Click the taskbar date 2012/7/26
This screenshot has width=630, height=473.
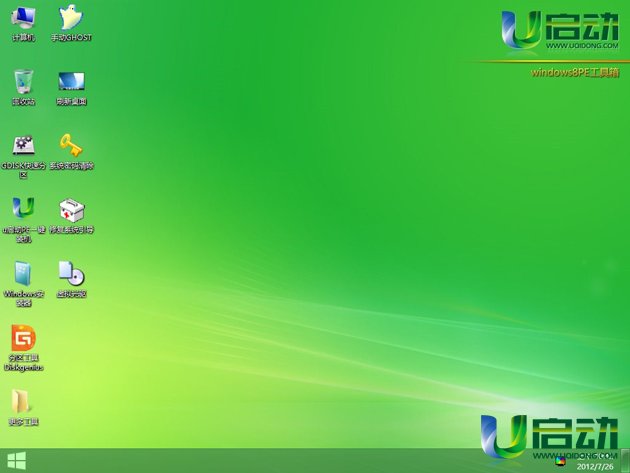pyautogui.click(x=595, y=467)
